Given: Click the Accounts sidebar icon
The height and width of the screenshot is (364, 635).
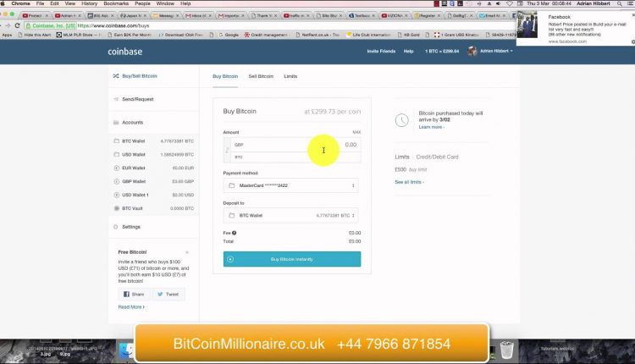Looking at the screenshot, I should [116, 122].
